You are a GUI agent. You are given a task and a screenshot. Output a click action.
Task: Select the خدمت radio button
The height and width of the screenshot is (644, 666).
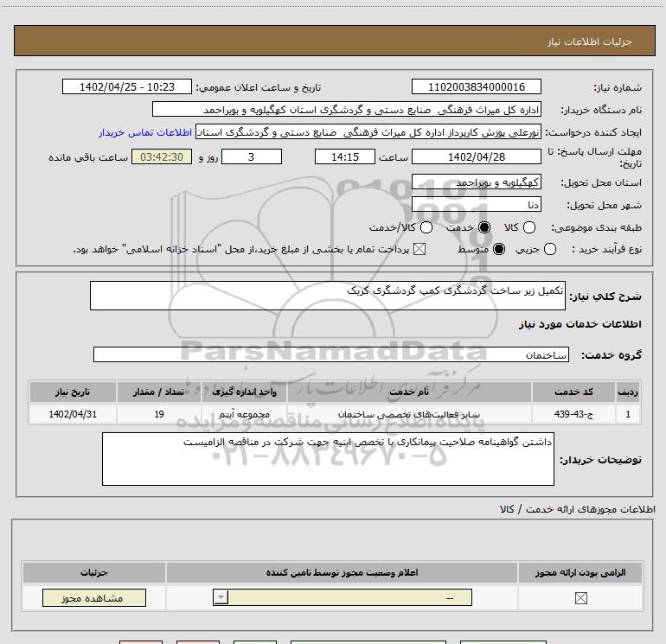click(483, 227)
